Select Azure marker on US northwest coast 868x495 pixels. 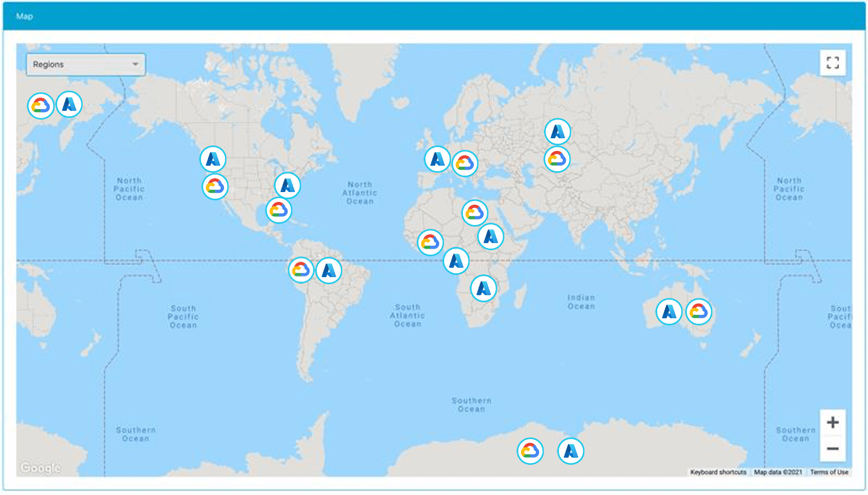click(213, 159)
